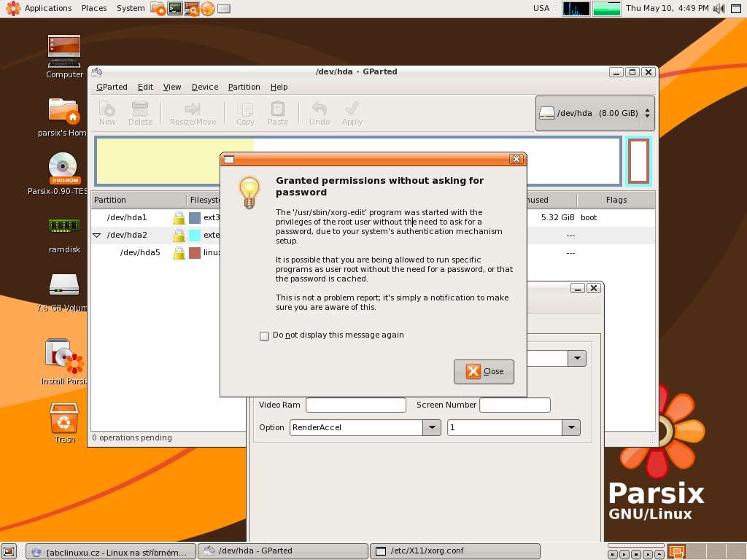Click the cyan color swatch for /dev/hda2
This screenshot has height=560, width=747.
pos(194,236)
